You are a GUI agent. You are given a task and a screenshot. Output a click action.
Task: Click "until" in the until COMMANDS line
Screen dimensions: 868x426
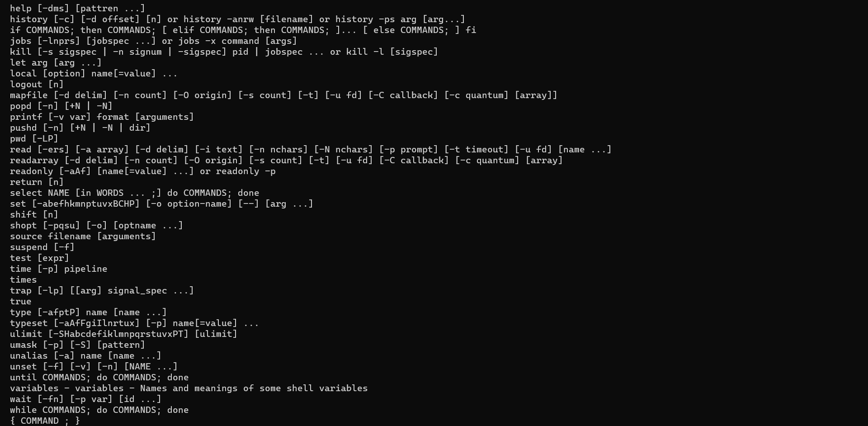pos(23,378)
